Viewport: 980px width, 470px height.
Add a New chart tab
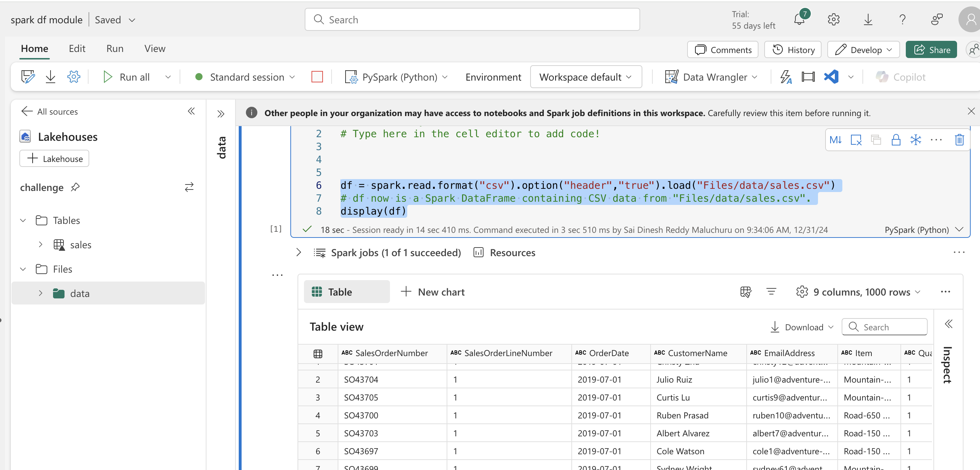(x=433, y=292)
